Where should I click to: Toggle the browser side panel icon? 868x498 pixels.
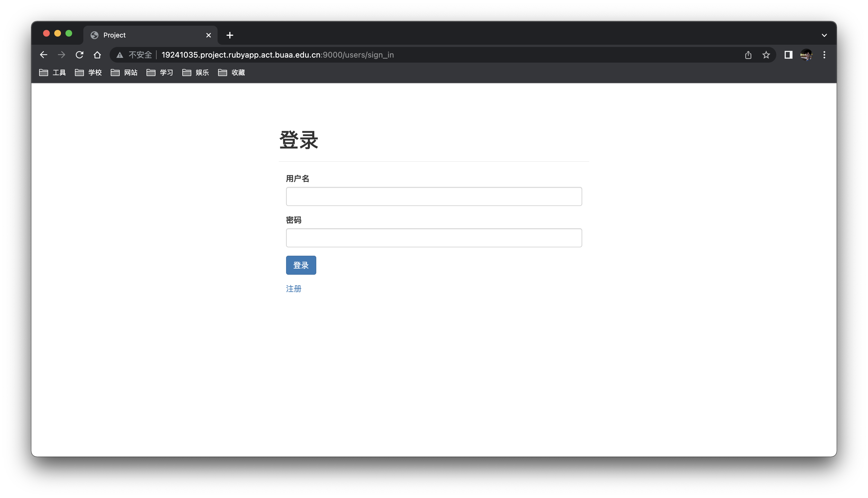788,55
